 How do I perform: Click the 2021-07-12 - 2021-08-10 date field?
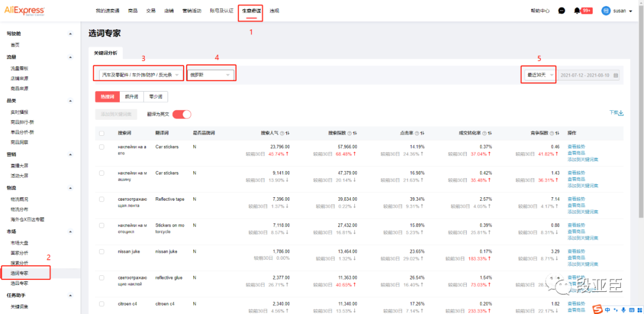pyautogui.click(x=588, y=75)
